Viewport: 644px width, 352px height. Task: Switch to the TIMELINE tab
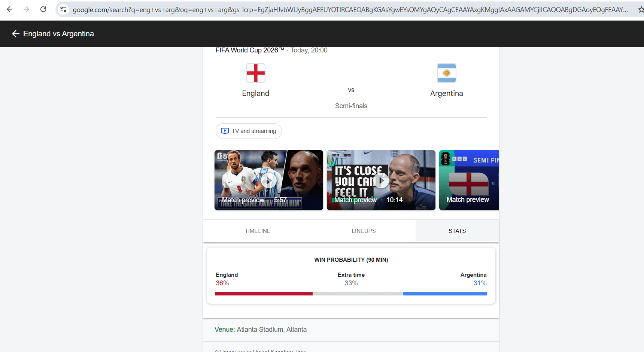coord(258,231)
